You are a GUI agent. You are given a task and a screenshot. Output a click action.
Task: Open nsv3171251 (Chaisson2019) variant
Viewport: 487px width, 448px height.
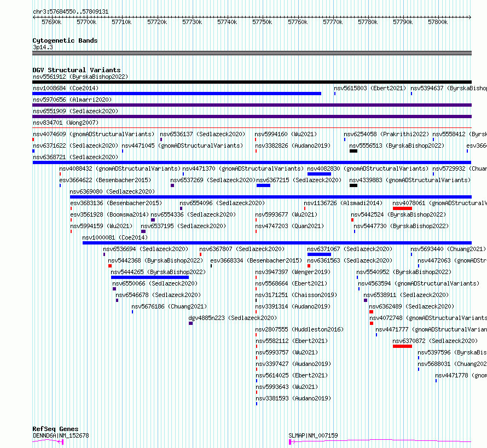click(296, 295)
